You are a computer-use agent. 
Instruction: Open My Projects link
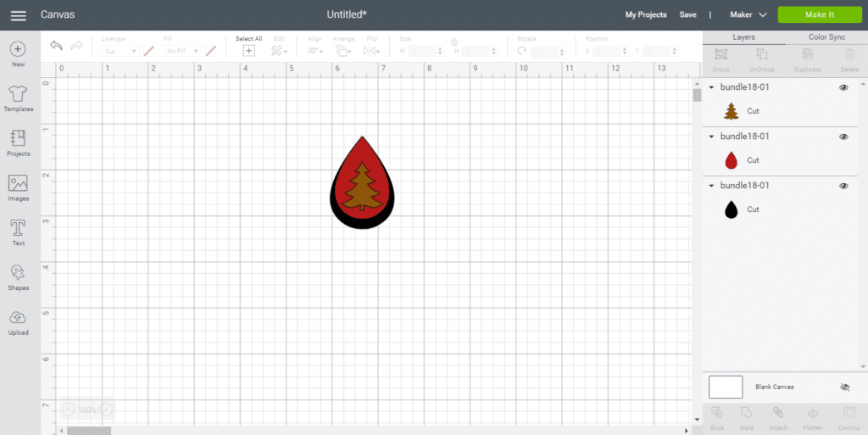[646, 14]
